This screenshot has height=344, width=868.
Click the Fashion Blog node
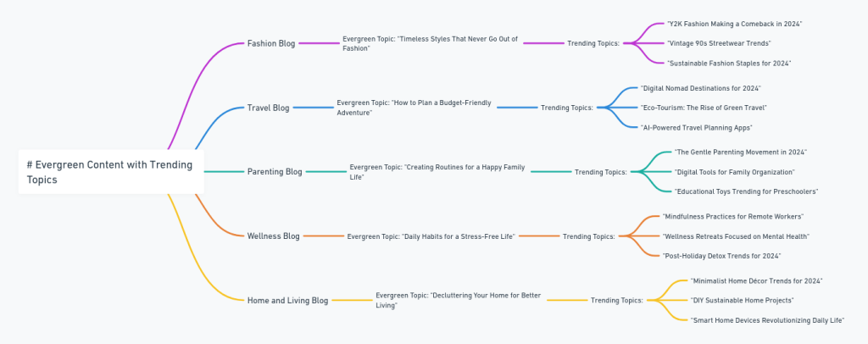click(271, 43)
